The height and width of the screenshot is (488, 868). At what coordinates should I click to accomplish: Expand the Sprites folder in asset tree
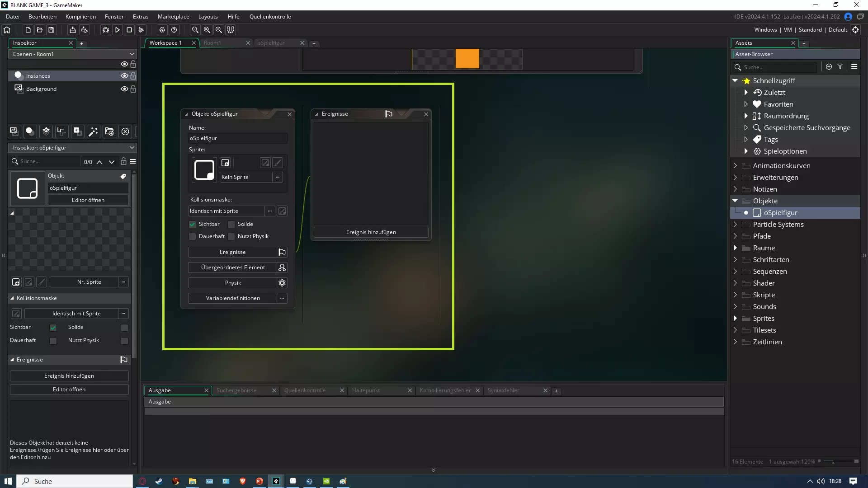click(x=735, y=319)
